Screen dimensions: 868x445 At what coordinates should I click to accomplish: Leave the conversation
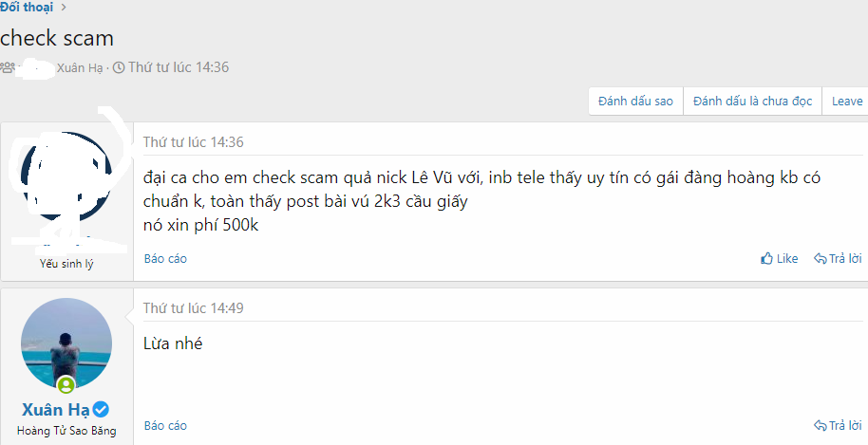[x=846, y=102]
